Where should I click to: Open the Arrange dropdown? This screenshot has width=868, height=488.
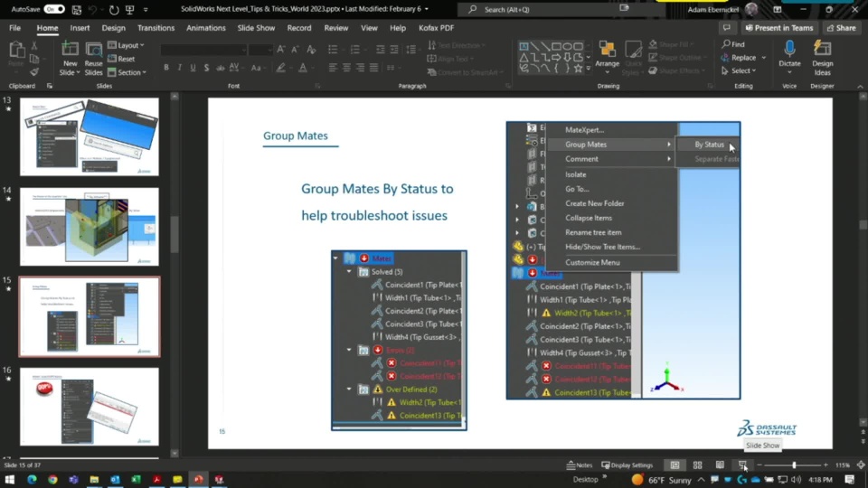608,58
